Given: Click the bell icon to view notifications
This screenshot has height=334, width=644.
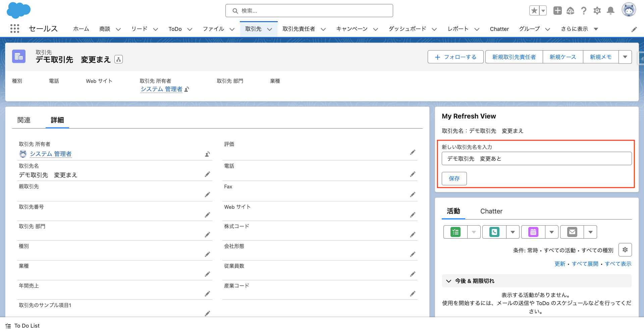Looking at the screenshot, I should point(610,10).
